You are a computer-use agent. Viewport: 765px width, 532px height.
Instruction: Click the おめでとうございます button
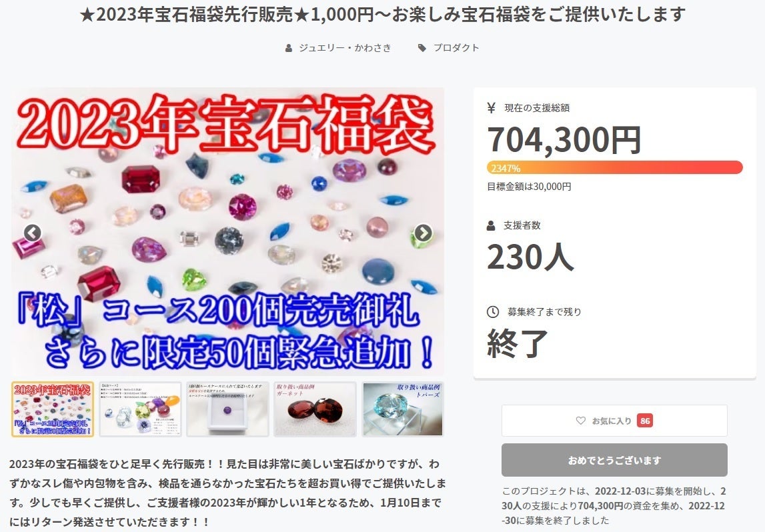pyautogui.click(x=614, y=460)
